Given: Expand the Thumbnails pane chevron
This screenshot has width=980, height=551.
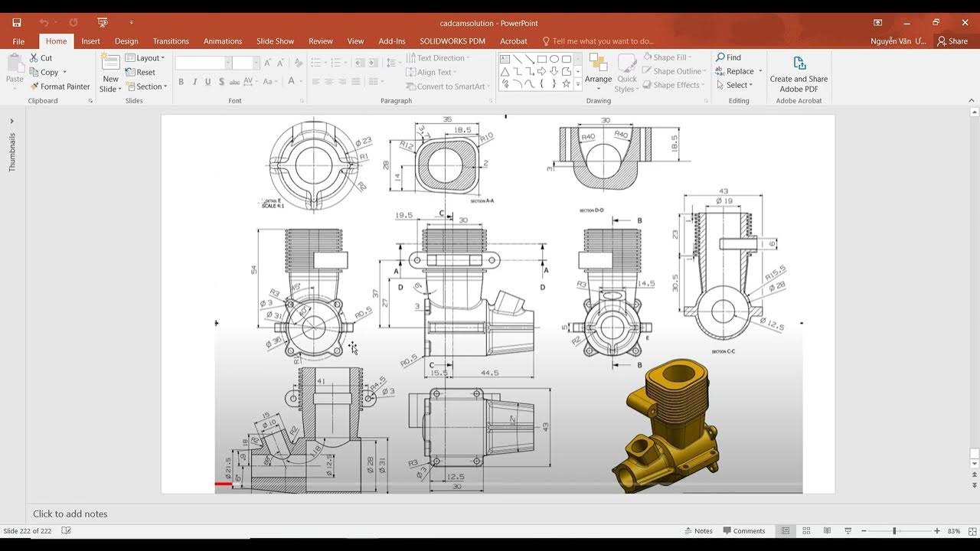Looking at the screenshot, I should pyautogui.click(x=12, y=121).
